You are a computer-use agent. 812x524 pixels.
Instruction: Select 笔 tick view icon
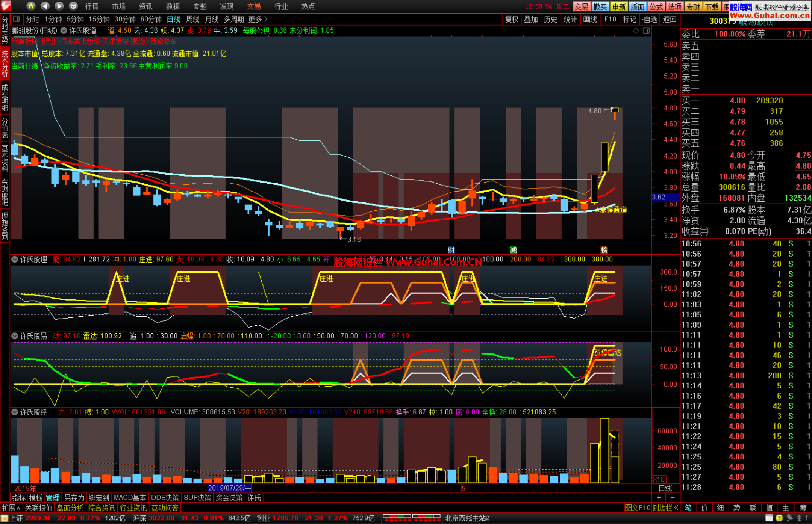coord(688,508)
